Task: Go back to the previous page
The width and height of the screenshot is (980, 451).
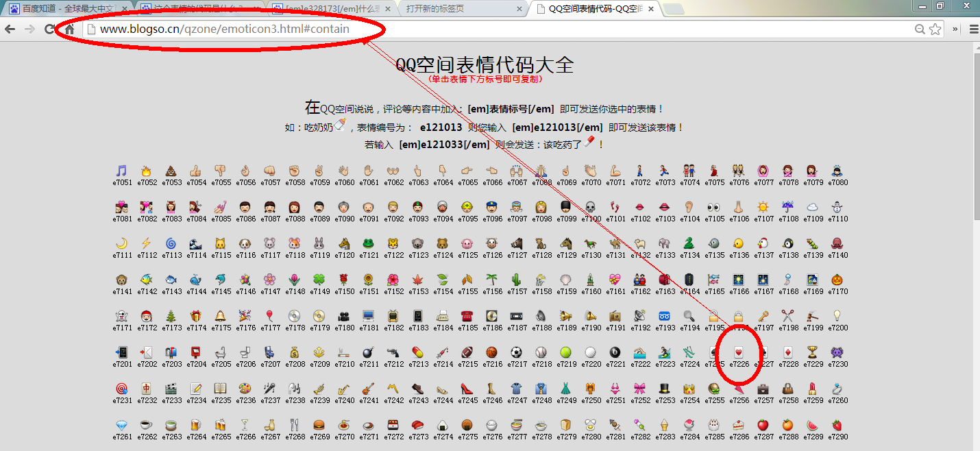Action: point(10,29)
